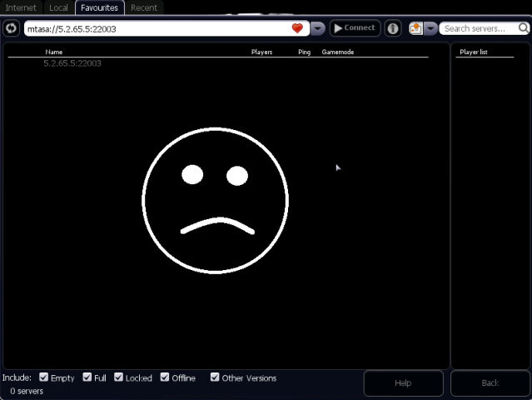Click the Help button
Image resolution: width=532 pixels, height=400 pixels.
pos(403,383)
